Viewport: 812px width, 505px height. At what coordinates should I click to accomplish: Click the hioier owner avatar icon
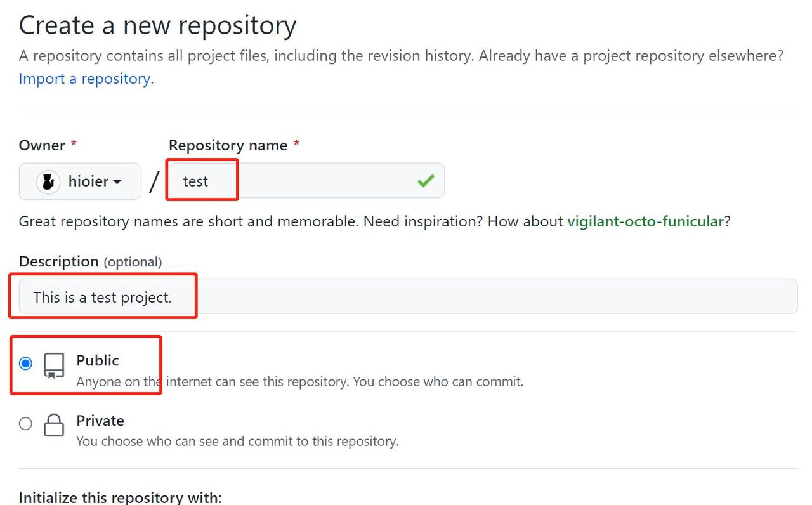pos(48,182)
